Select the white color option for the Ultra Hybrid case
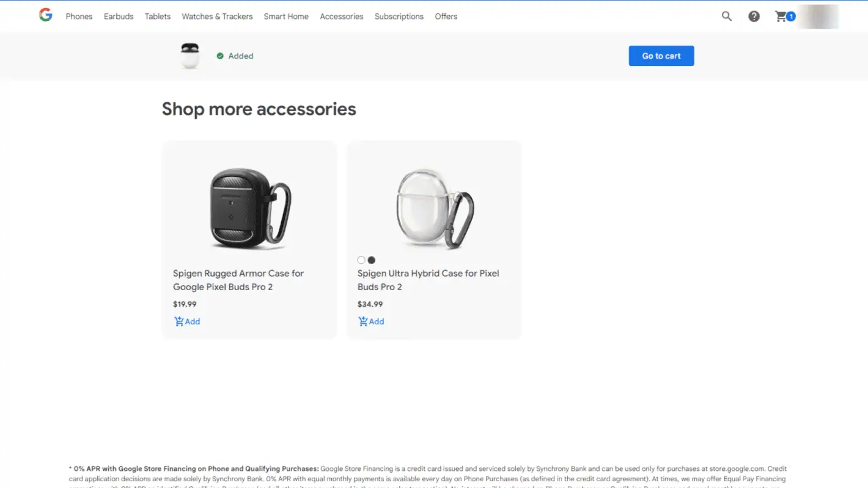 [x=361, y=260]
